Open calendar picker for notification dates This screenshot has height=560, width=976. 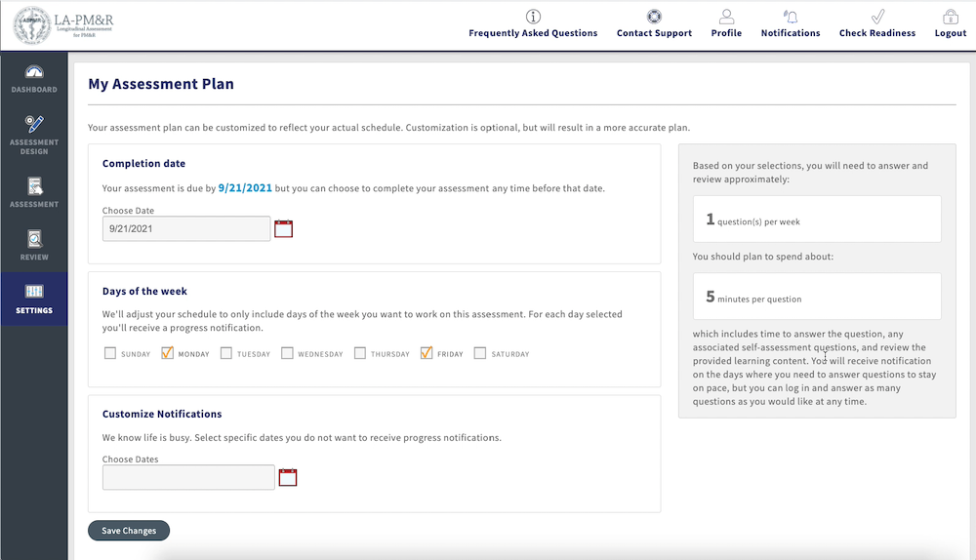pos(288,477)
